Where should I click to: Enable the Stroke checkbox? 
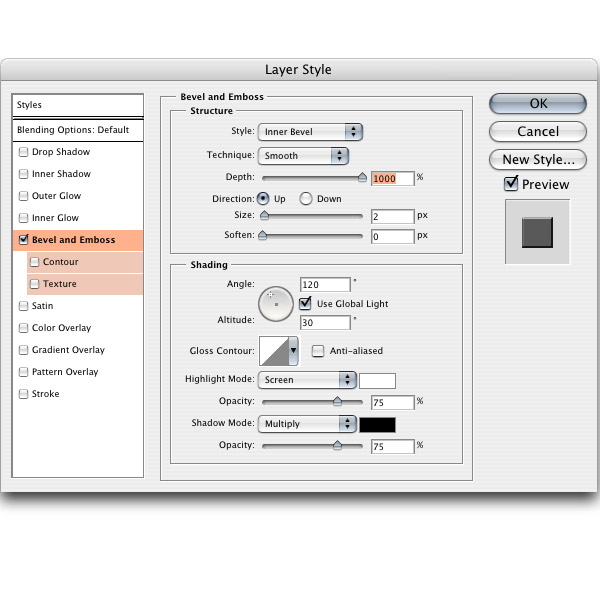[23, 394]
